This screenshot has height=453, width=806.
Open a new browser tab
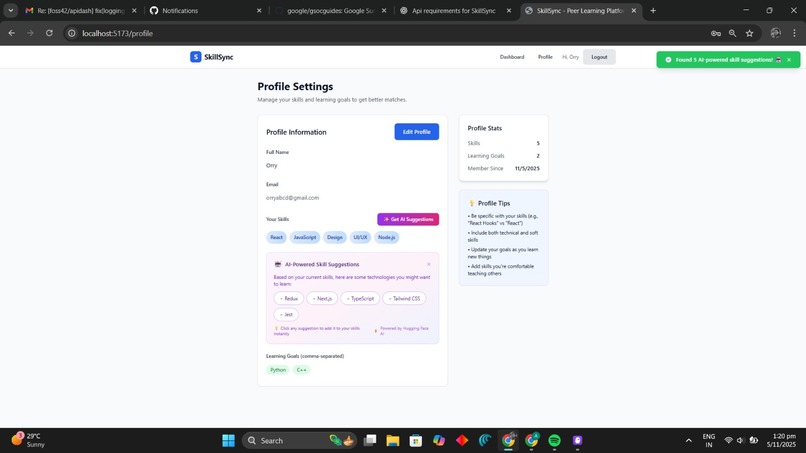(x=653, y=10)
